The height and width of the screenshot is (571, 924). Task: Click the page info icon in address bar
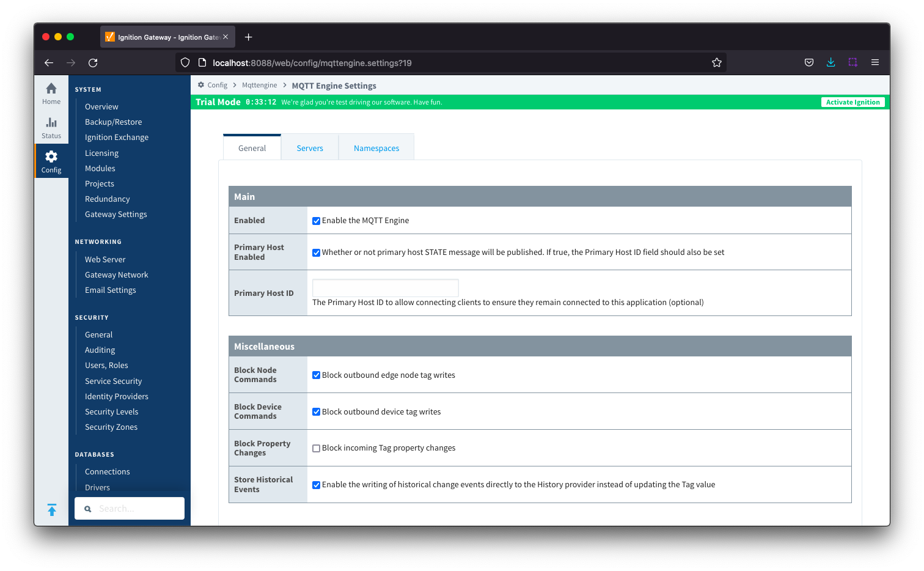coord(202,62)
